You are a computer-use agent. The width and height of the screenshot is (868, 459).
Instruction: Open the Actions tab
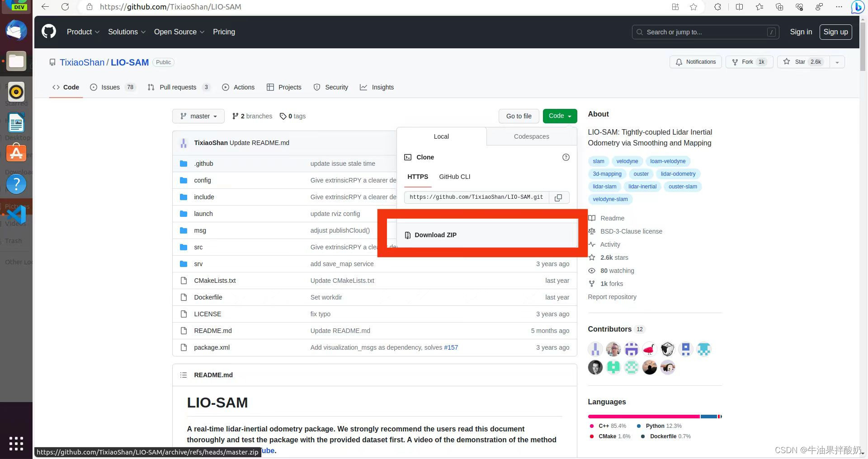(x=238, y=87)
